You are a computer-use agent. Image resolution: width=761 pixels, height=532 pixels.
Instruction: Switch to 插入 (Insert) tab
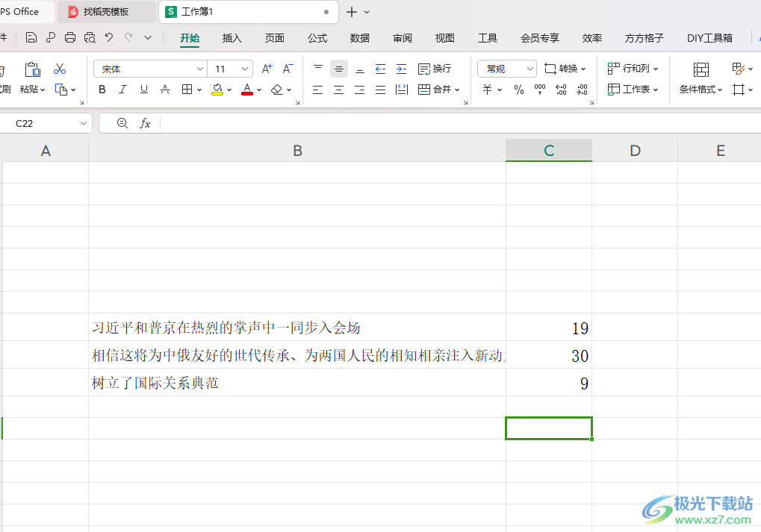[x=232, y=38]
